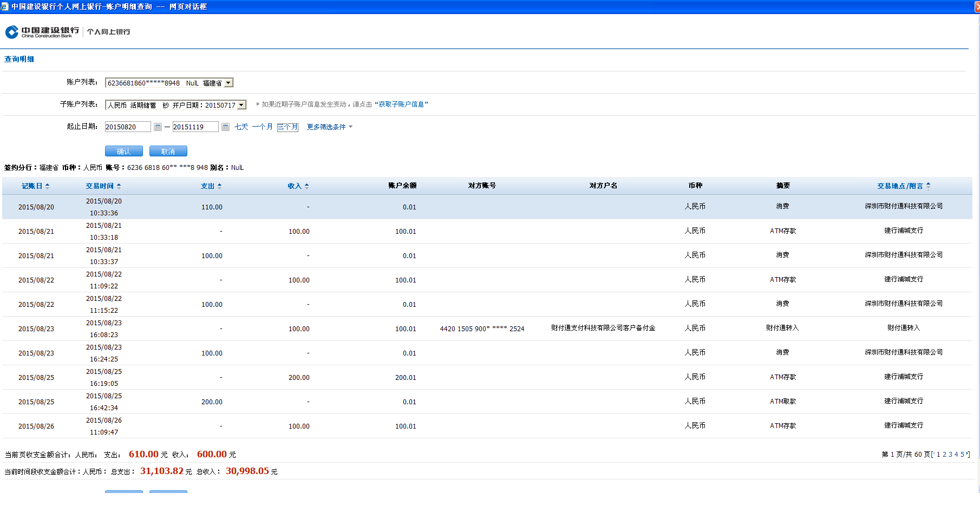Sort by 收入 column arrows
The height and width of the screenshot is (506, 980).
coord(306,186)
